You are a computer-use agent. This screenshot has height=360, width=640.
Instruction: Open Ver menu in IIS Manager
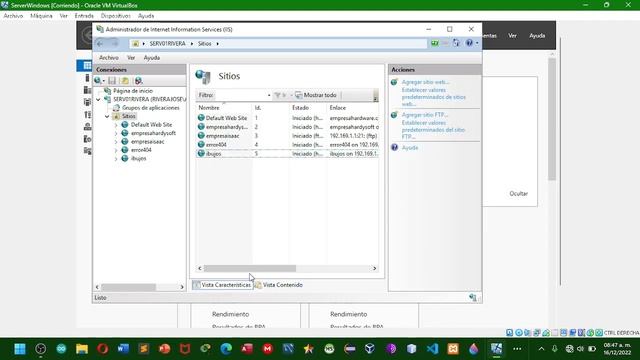[131, 58]
